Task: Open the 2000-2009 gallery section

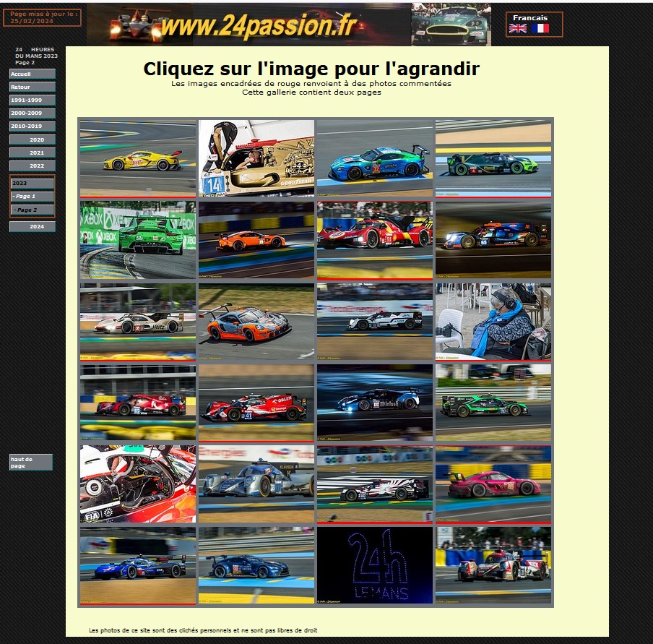Action: point(33,113)
